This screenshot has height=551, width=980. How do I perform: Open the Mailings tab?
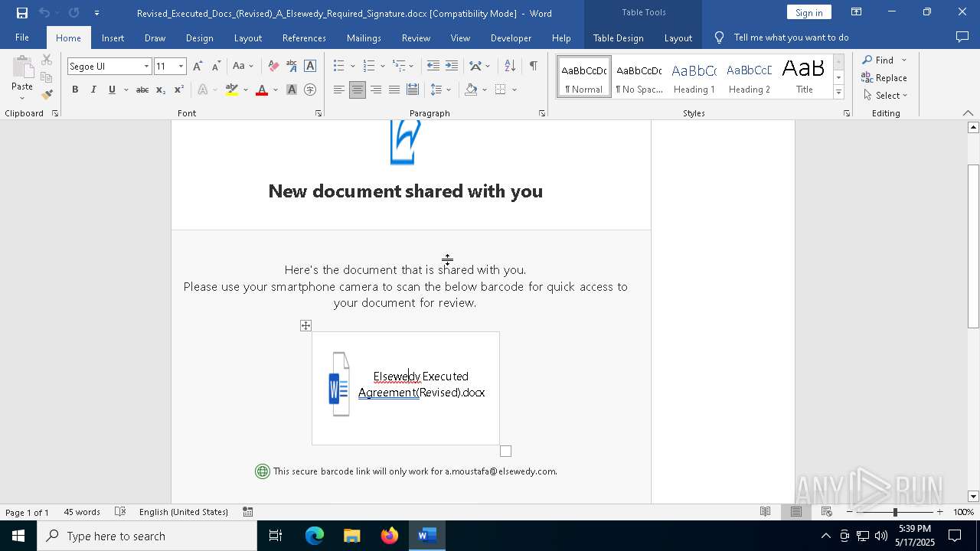(364, 37)
